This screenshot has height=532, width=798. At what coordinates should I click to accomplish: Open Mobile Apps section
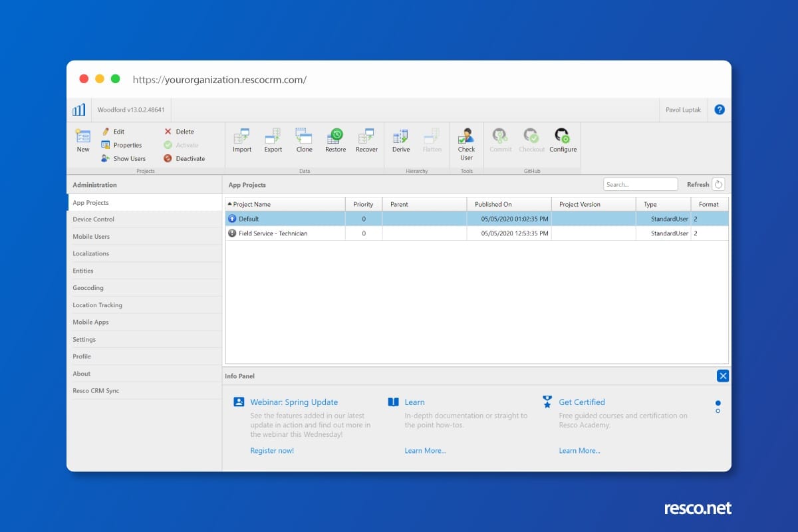pyautogui.click(x=144, y=322)
